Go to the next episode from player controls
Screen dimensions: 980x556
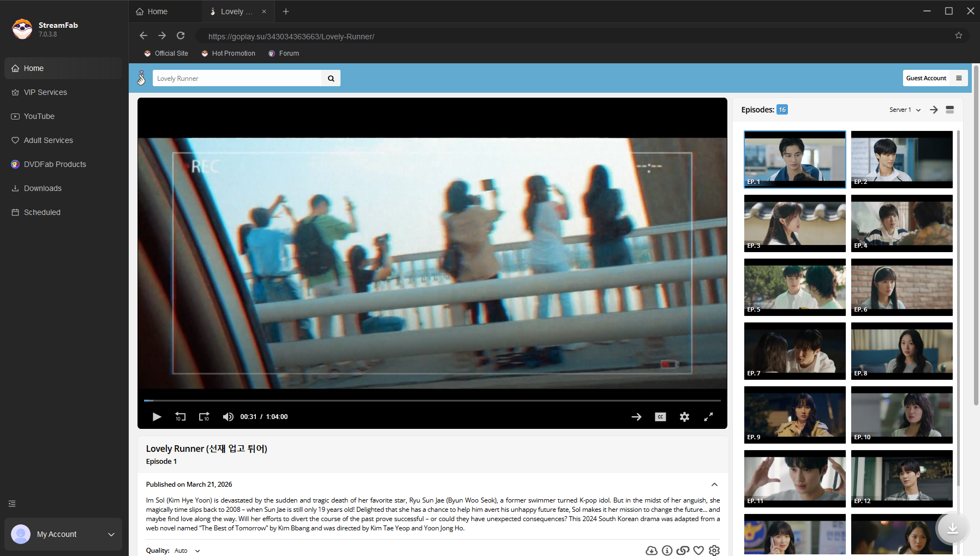click(636, 417)
